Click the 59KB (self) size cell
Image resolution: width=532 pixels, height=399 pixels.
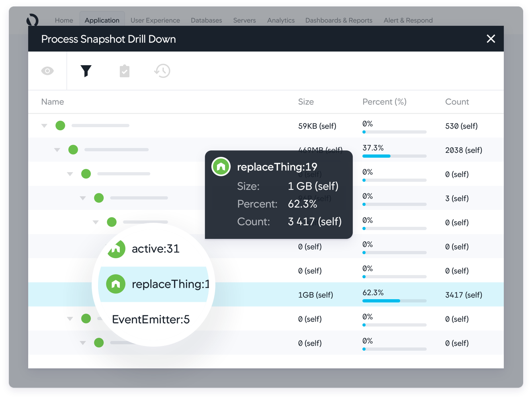[317, 126]
